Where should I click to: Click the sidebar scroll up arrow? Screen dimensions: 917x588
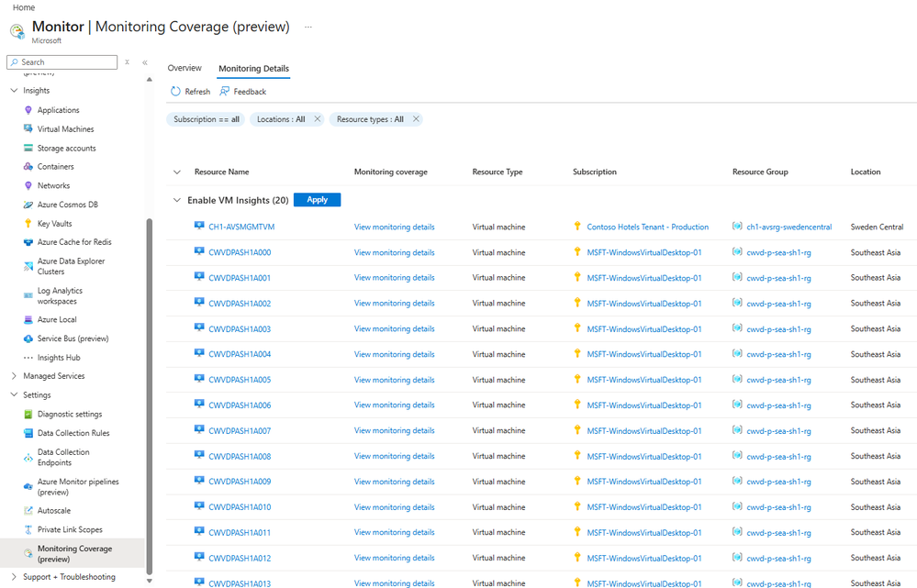pyautogui.click(x=149, y=80)
